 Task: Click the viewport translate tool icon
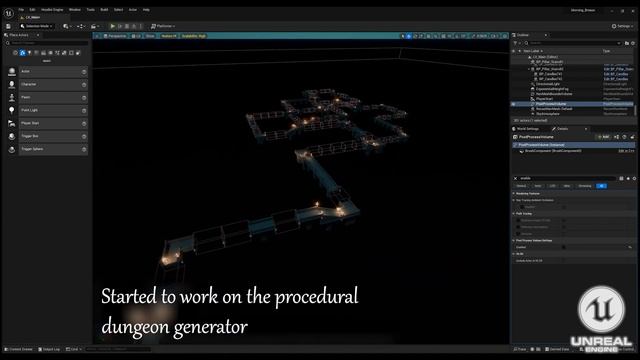(409, 36)
